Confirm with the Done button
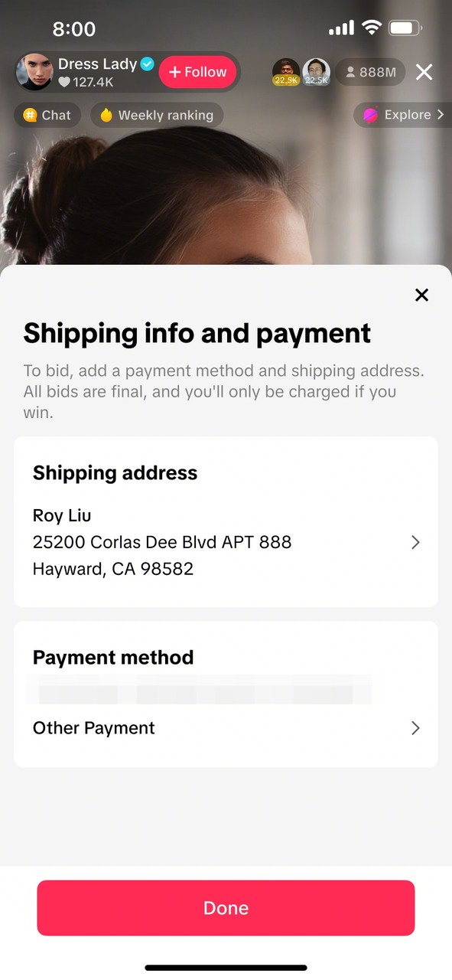 pyautogui.click(x=226, y=908)
